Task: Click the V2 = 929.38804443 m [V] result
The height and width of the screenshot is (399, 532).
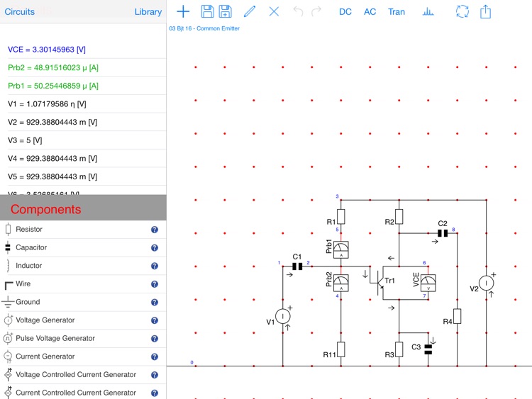Action: point(83,123)
